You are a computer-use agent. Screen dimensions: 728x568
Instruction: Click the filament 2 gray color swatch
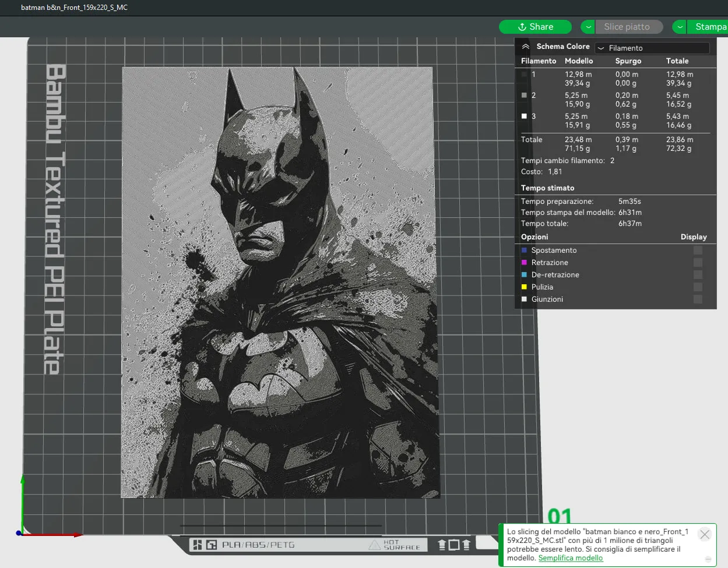[x=524, y=96]
